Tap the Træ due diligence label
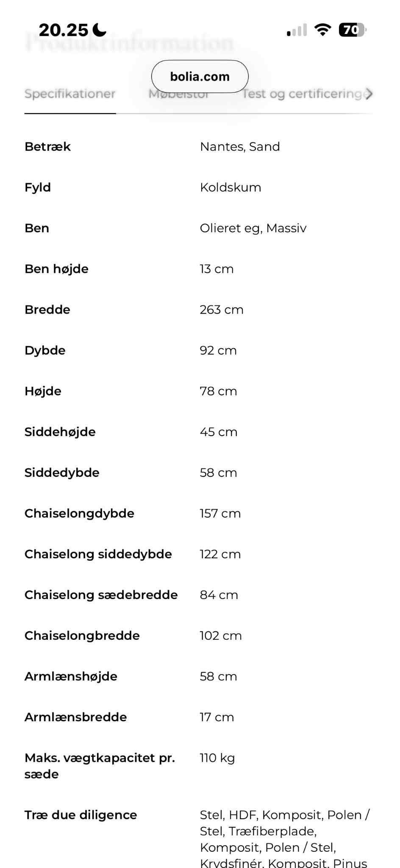 (81, 815)
